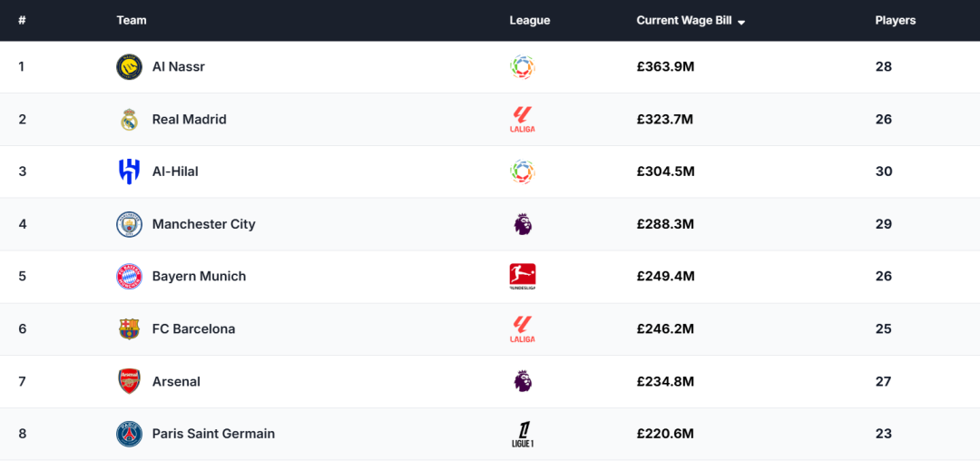Sort table by Team column header

click(x=132, y=21)
